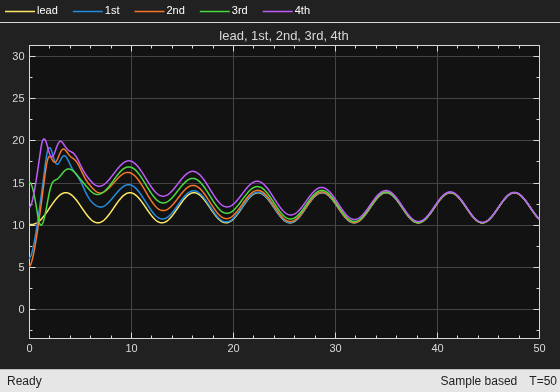
Task: Toggle visibility of the lead legend entry
Action: pyautogui.click(x=31, y=11)
